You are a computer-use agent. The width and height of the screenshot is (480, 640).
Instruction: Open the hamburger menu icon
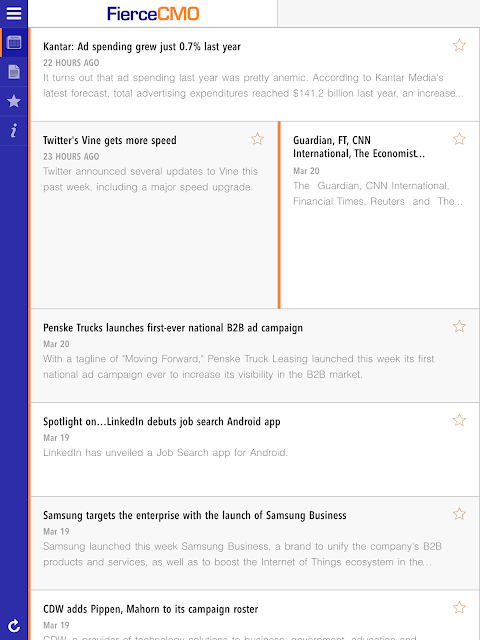click(x=13, y=13)
